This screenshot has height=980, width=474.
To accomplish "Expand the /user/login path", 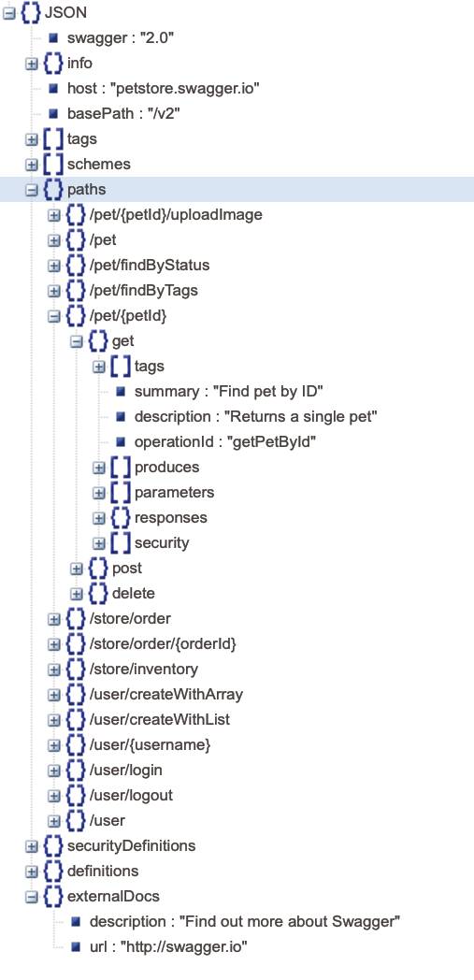I will click(x=53, y=771).
